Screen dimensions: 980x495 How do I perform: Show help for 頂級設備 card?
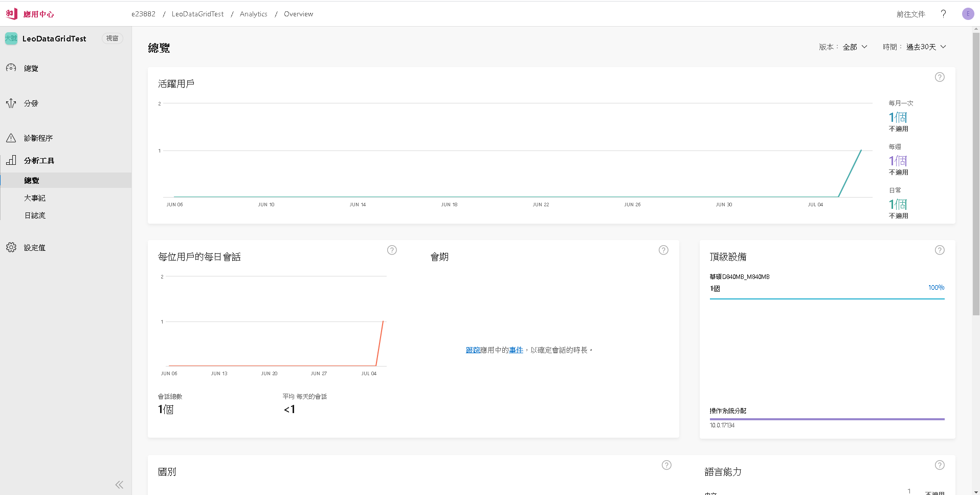(940, 250)
